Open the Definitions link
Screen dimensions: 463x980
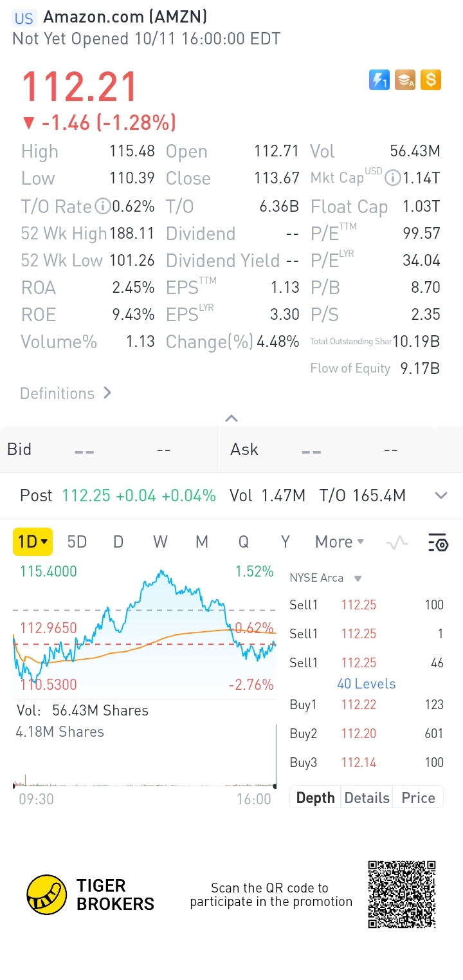(66, 393)
